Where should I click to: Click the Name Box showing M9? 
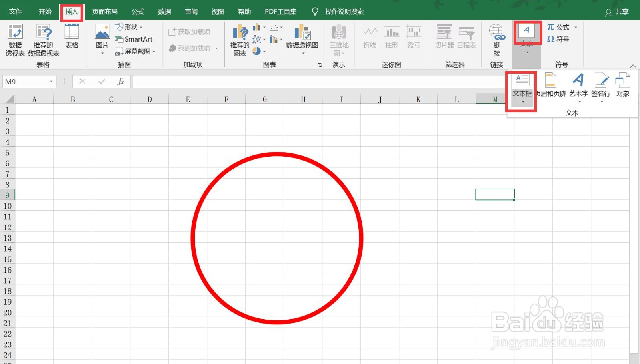[26, 82]
